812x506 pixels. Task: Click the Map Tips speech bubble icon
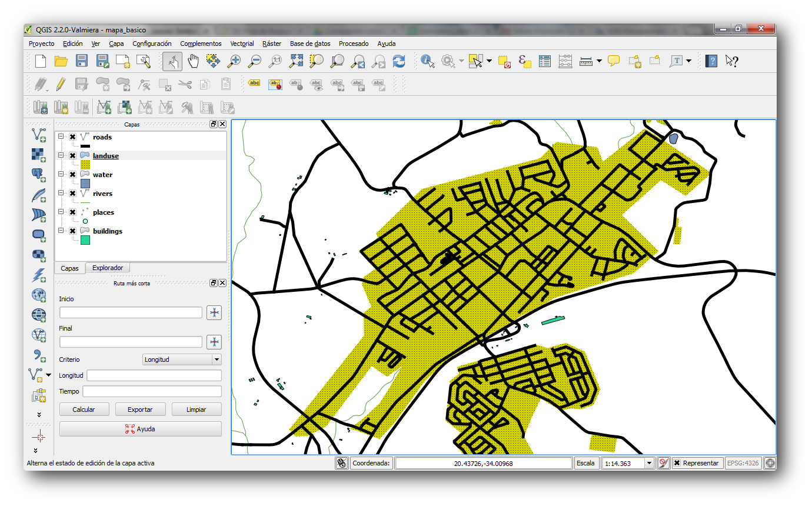click(614, 61)
